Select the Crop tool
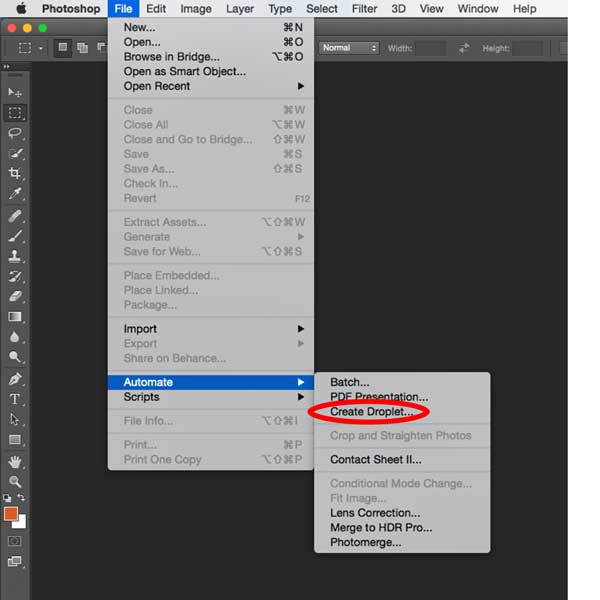Screen dimensions: 600x600 pos(15,173)
